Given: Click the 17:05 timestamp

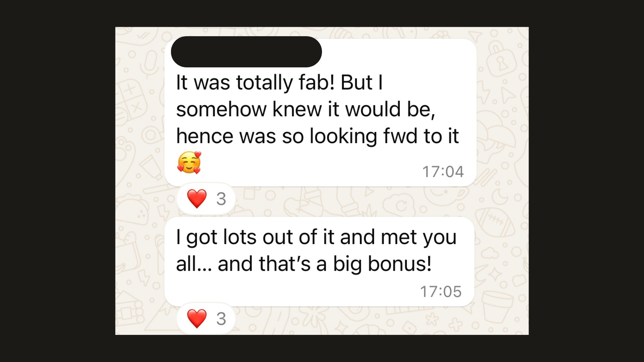Looking at the screenshot, I should point(441,292).
